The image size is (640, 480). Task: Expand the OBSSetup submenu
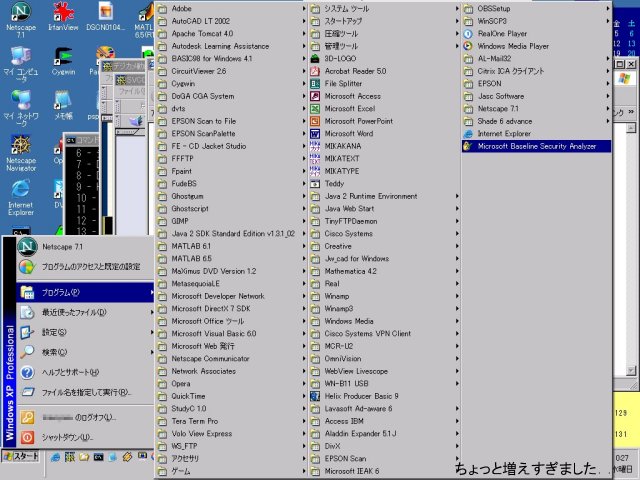(x=536, y=9)
